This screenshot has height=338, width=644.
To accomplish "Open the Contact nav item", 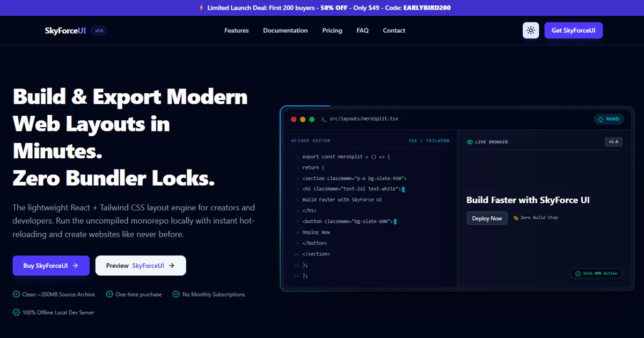I will 394,31.
